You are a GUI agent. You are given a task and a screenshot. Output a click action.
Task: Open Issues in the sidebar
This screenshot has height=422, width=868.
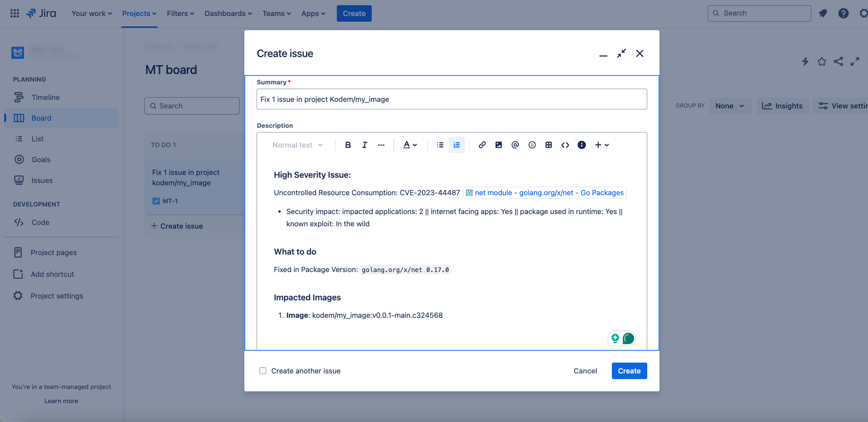[61, 180]
